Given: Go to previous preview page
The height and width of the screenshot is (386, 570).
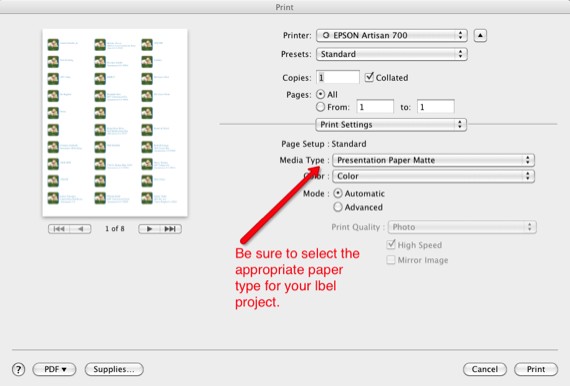Looking at the screenshot, I should coord(81,229).
